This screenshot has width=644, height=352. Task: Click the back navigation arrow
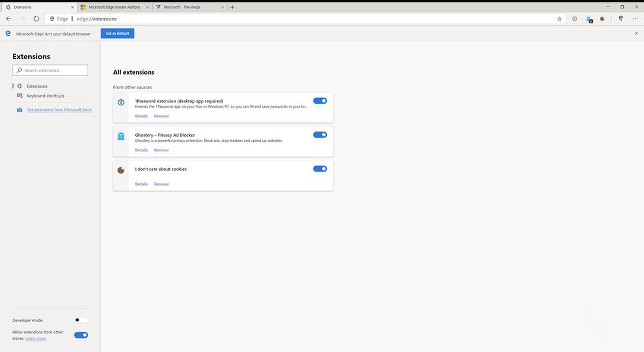pos(9,19)
